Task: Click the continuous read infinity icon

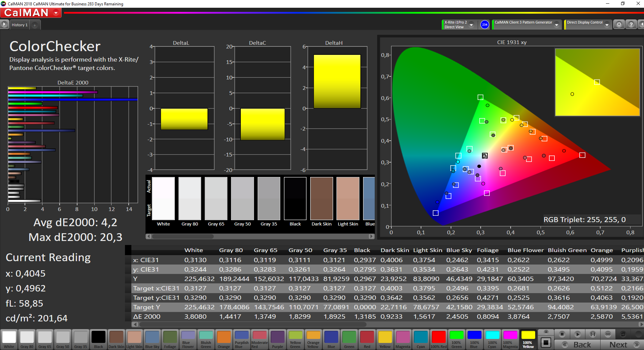Action: click(x=608, y=334)
